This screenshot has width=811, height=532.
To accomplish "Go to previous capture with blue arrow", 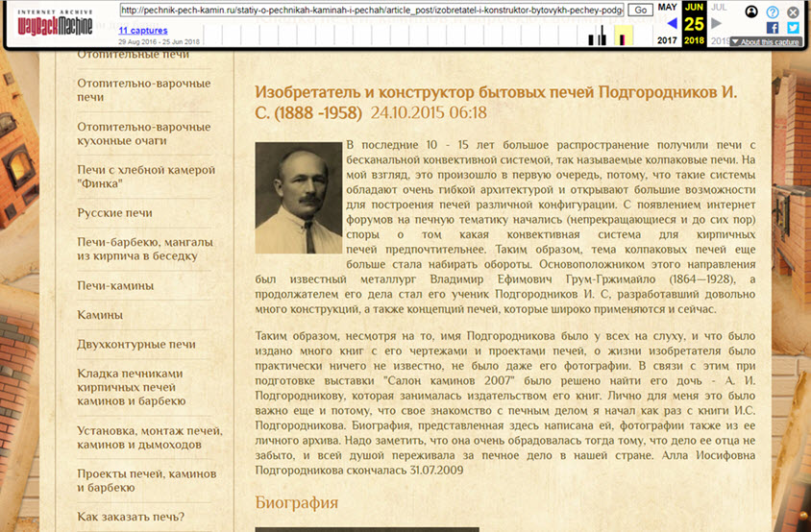I will 672,23.
